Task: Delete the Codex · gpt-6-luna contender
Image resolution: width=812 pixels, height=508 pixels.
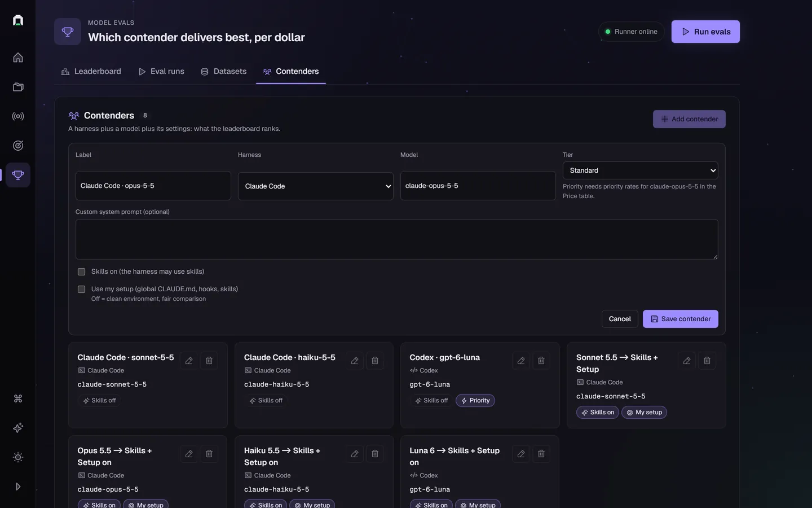Action: coord(541,361)
